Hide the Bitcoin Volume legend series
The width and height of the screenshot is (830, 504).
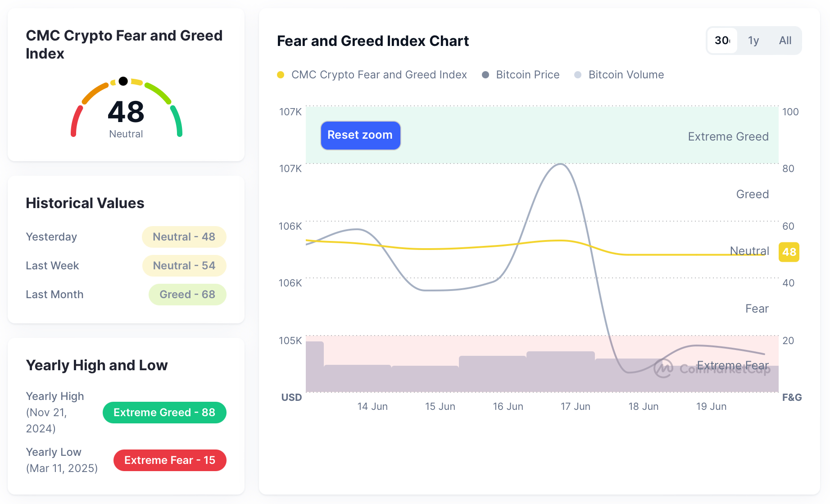(x=626, y=75)
